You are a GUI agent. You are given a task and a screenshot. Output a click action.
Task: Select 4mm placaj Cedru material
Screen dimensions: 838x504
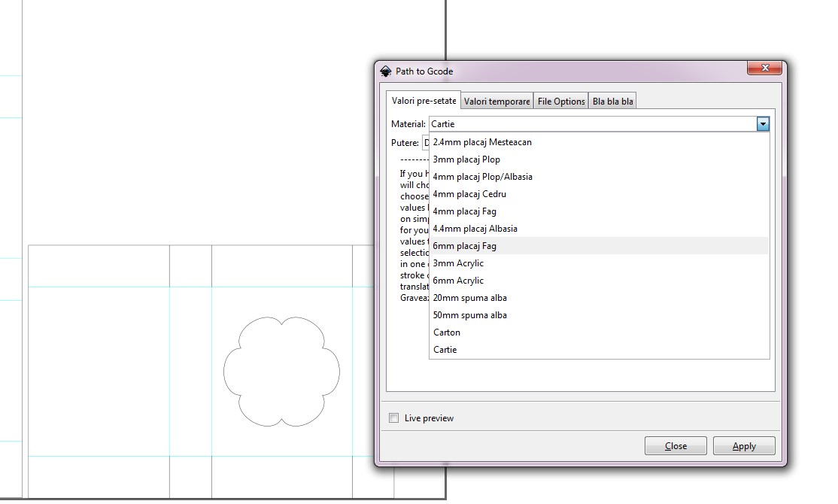(469, 194)
